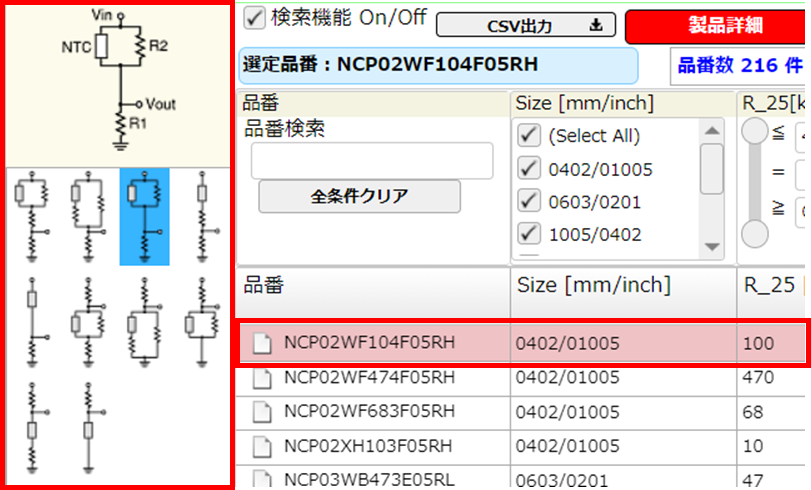Toggle the 検索機能 On/Off checkbox
Image resolution: width=811 pixels, height=490 pixels.
coord(254,18)
